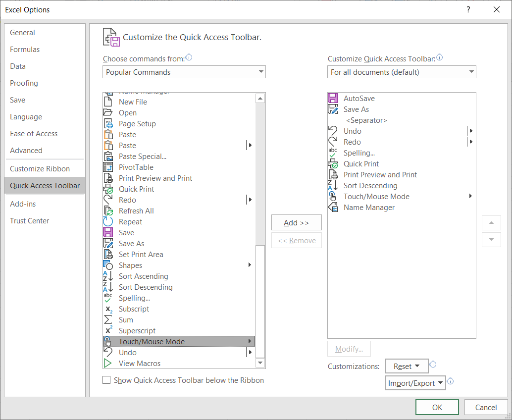This screenshot has height=420, width=512.
Task: Click the Cancel button
Action: tap(486, 407)
